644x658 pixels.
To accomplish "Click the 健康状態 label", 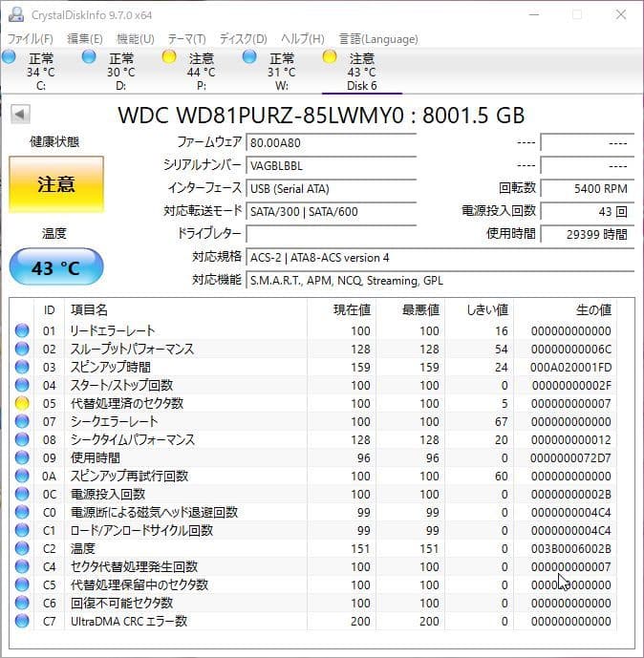I will (54, 142).
